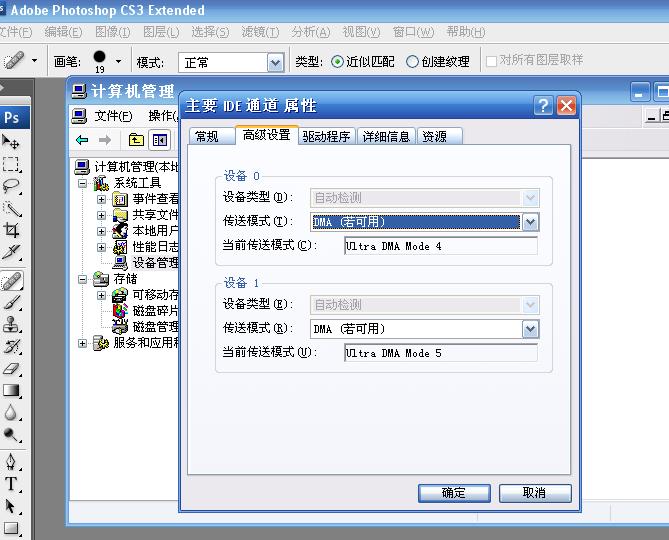Screen dimensions: 669x540
Task: Toggle 对所有图层取样 checkbox
Action: 492,61
